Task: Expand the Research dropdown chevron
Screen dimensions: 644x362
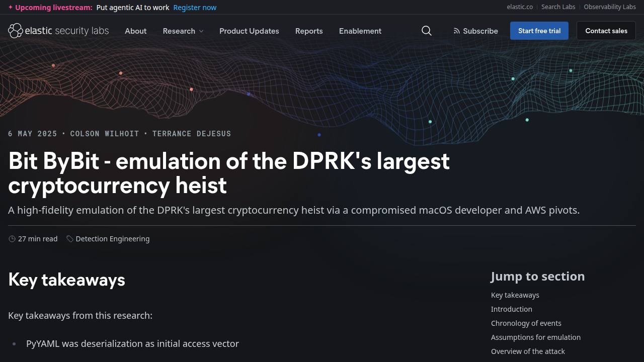Action: click(201, 31)
